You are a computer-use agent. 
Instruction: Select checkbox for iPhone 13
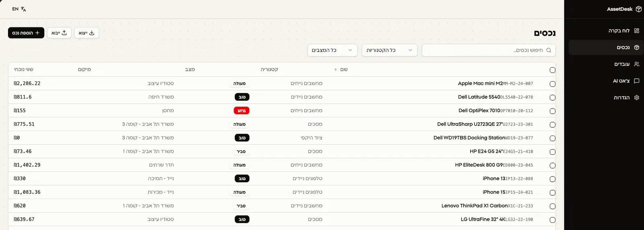(552, 179)
